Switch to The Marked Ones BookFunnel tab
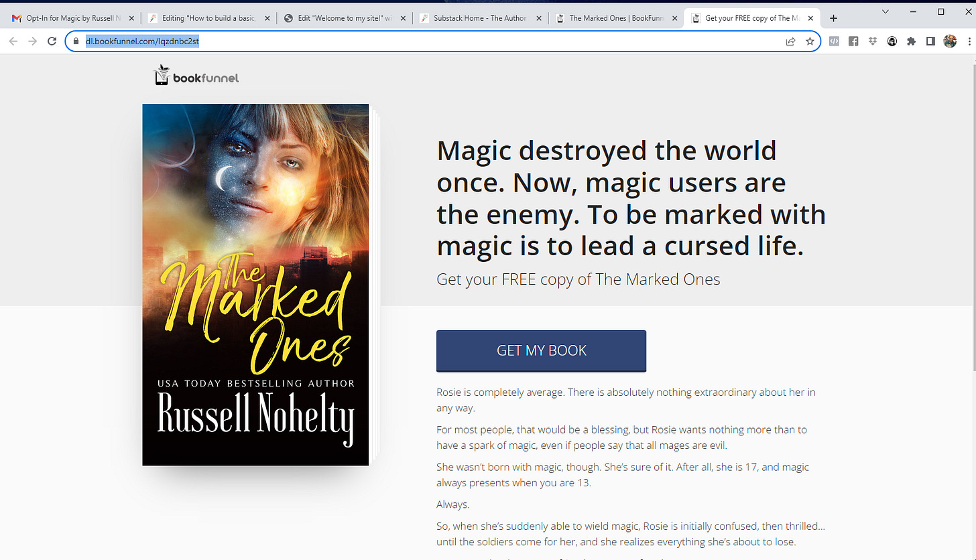The width and height of the screenshot is (976, 560). 615,19
